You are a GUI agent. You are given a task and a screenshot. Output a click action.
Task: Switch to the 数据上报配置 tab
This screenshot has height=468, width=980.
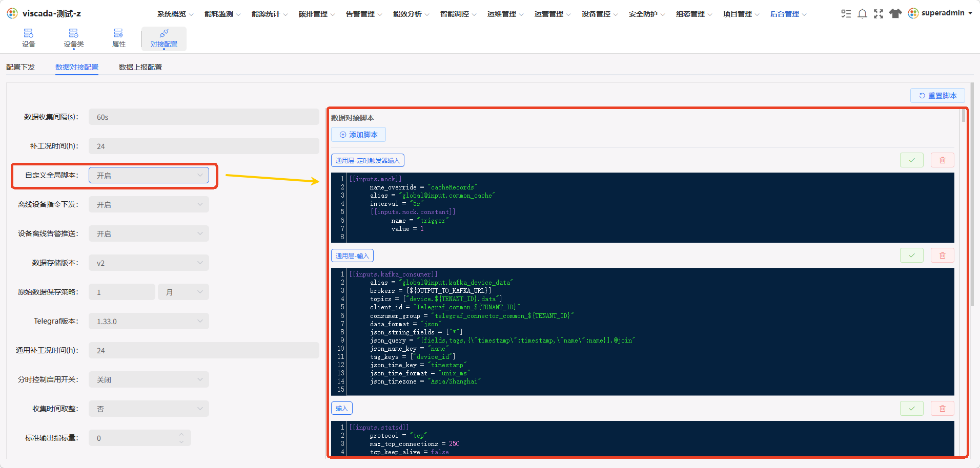[x=140, y=67]
